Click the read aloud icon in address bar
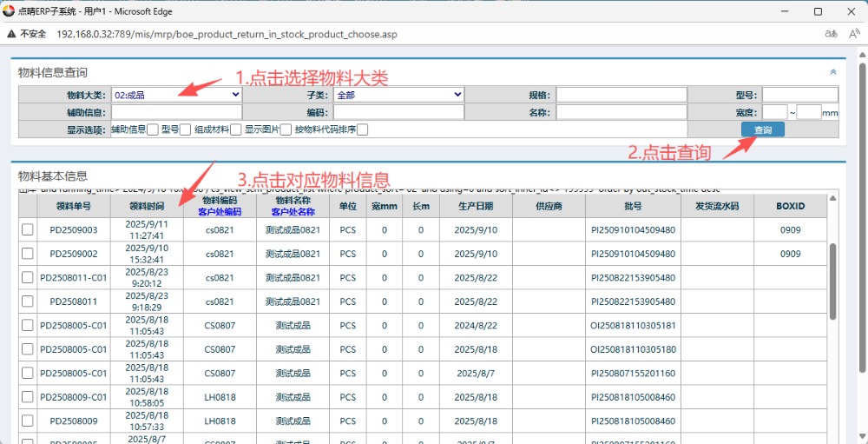The height and width of the screenshot is (444, 868). [853, 34]
